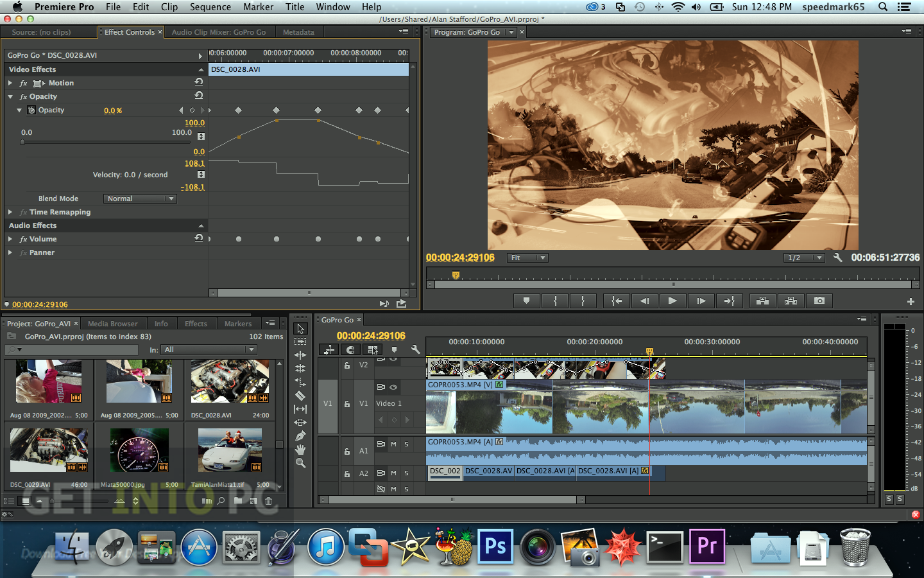This screenshot has height=578, width=924.
Task: Open the Sequence menu
Action: pos(210,7)
